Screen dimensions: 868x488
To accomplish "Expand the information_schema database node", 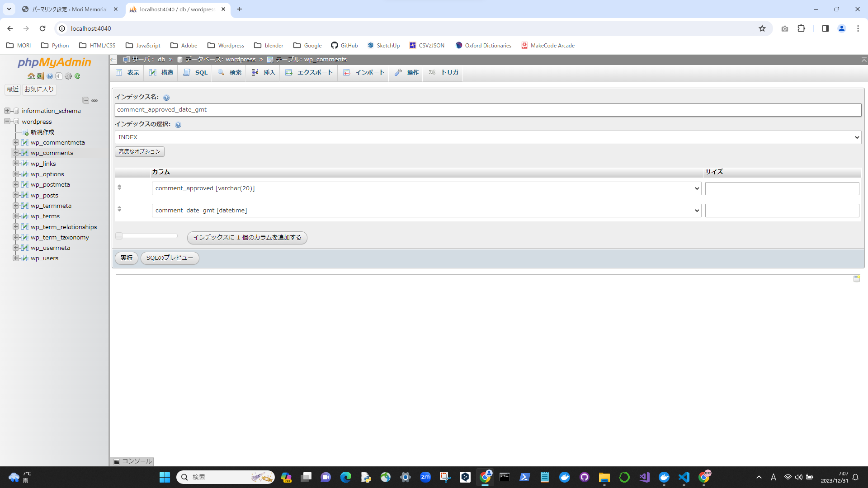I will click(x=7, y=111).
